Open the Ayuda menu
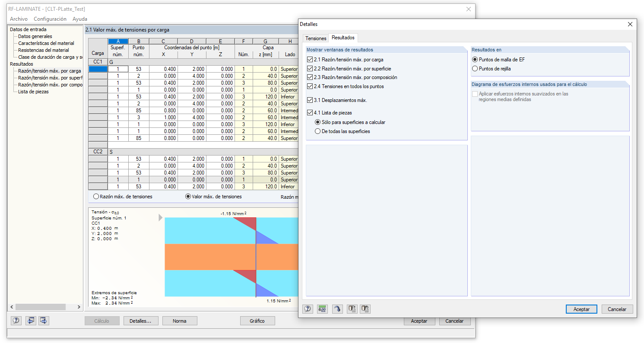644x343 pixels. pos(80,19)
